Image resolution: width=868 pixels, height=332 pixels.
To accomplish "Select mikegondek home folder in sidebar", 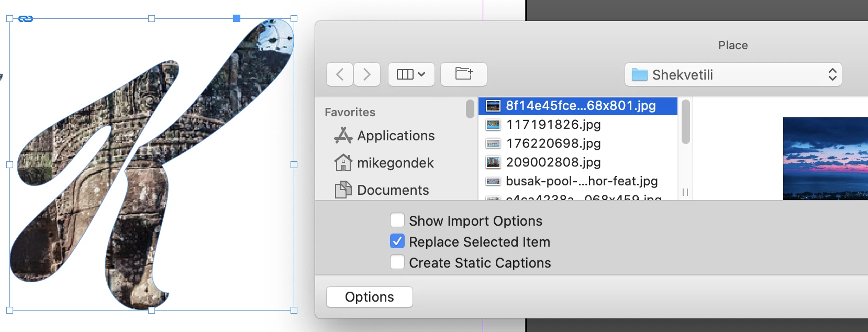I will tap(395, 163).
